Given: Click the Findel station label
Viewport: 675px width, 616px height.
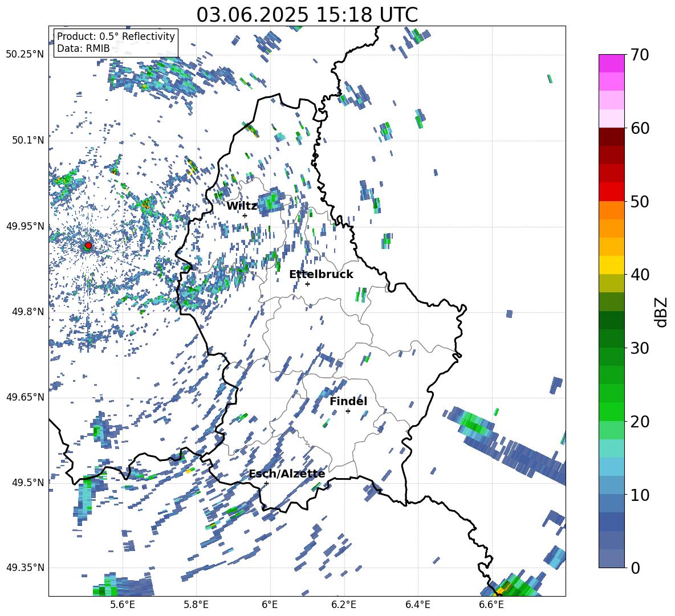Looking at the screenshot, I should pos(348,401).
